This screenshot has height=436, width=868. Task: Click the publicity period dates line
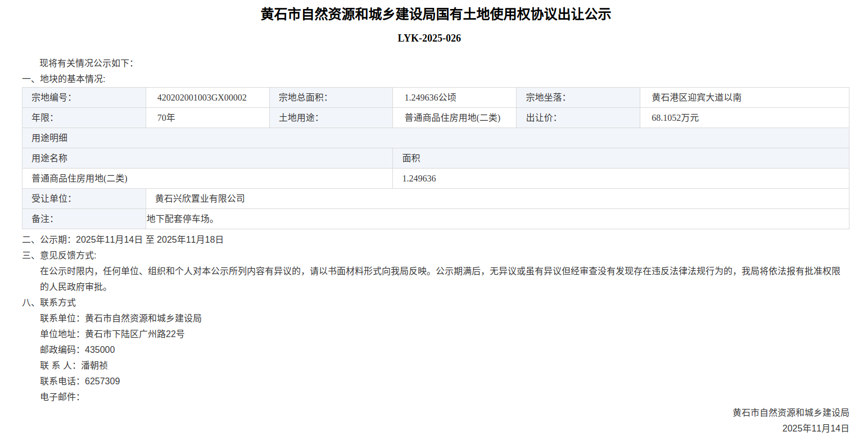150,240
